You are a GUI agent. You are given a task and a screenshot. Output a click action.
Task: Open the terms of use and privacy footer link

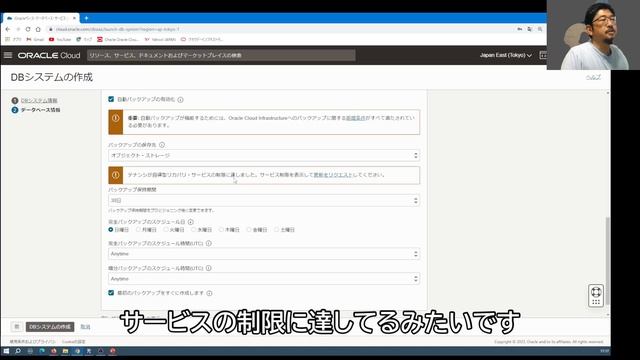pos(32,342)
